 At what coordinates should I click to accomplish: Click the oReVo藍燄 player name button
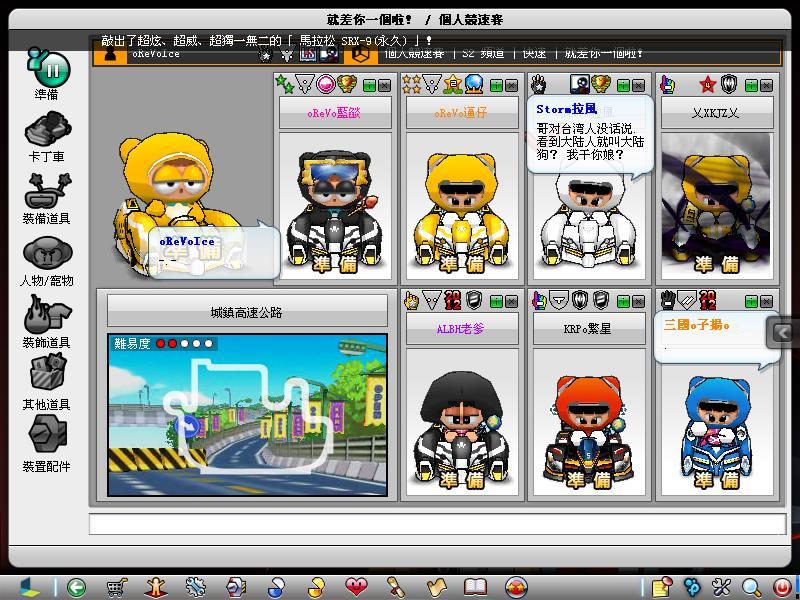(x=335, y=113)
